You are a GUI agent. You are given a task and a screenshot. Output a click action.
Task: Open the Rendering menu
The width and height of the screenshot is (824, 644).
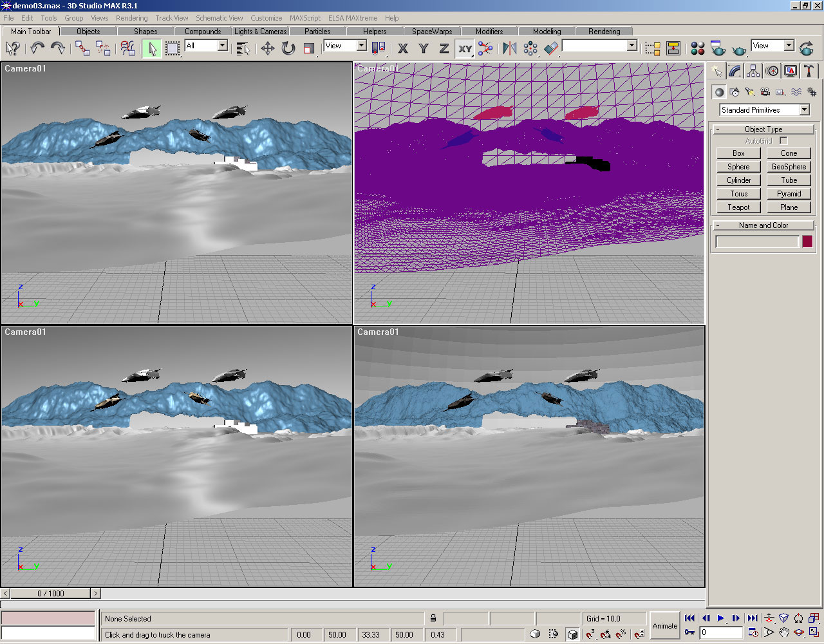click(131, 18)
